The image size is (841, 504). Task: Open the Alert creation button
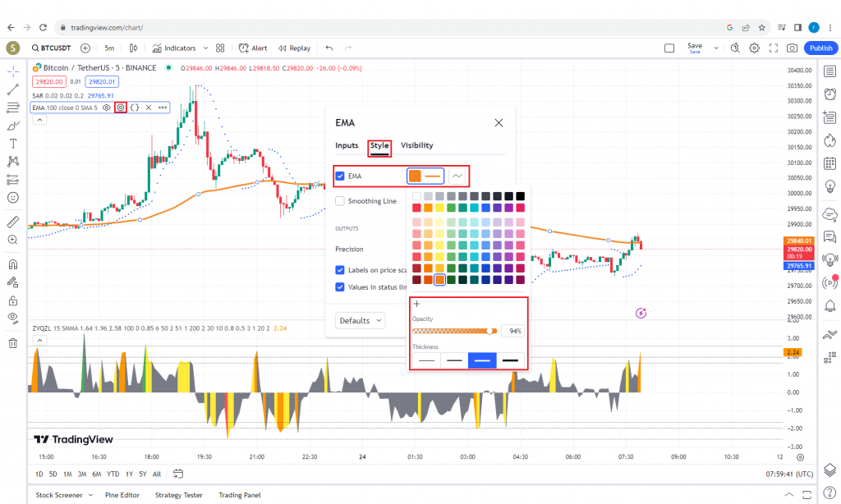pos(253,48)
